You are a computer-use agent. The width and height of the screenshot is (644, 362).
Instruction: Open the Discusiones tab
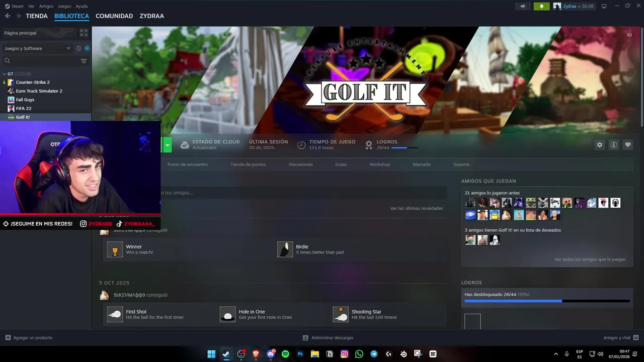[300, 164]
